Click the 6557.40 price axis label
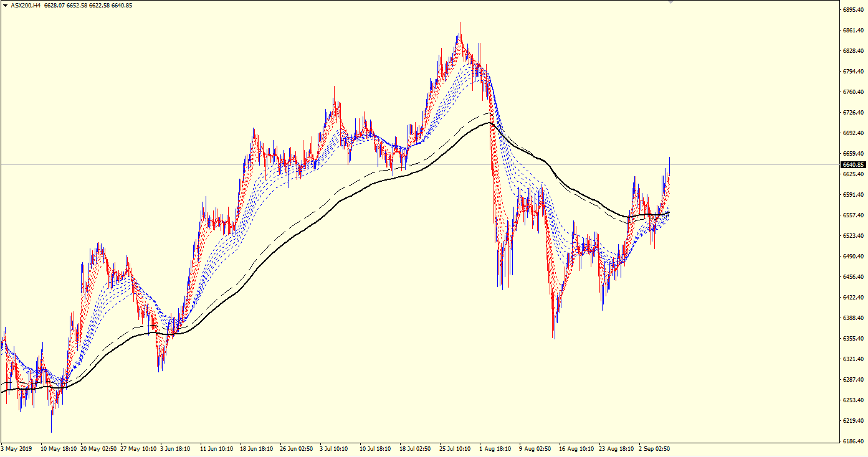This screenshot has width=868, height=457. click(852, 215)
